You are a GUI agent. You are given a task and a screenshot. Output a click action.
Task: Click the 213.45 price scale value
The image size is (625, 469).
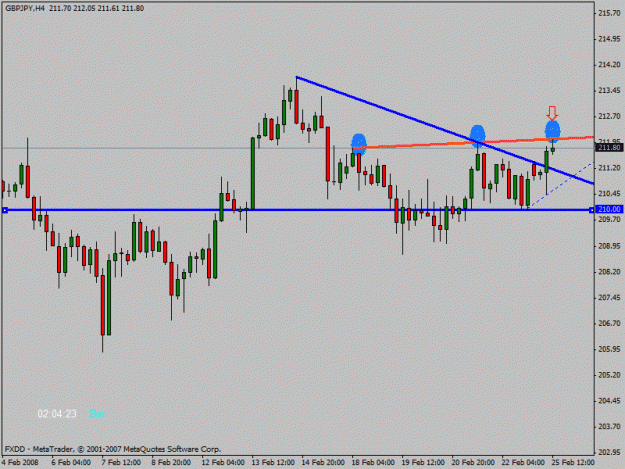coord(609,91)
